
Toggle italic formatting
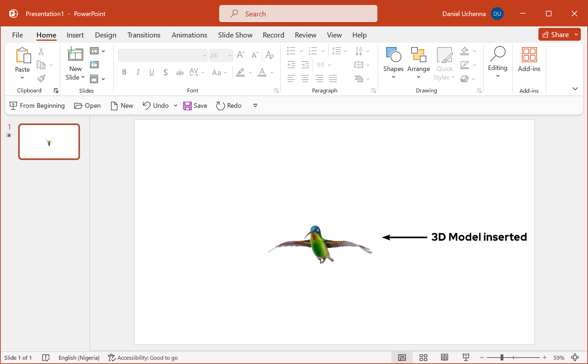138,72
